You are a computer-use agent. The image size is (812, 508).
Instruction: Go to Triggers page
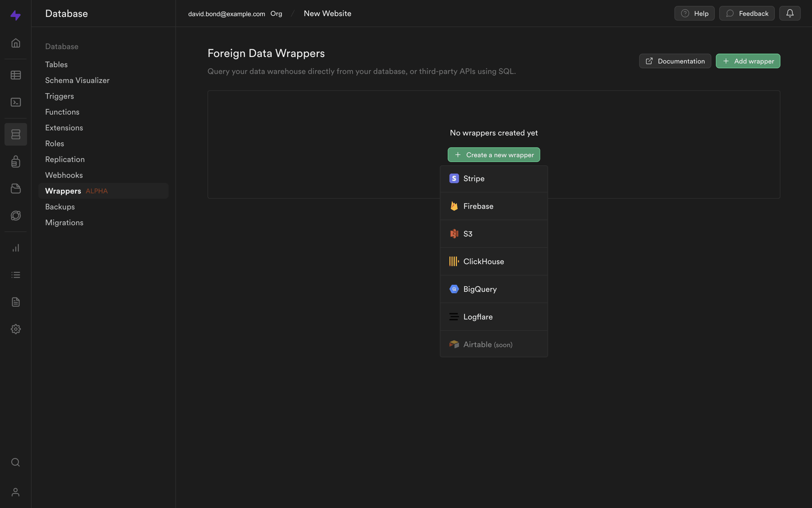click(60, 96)
